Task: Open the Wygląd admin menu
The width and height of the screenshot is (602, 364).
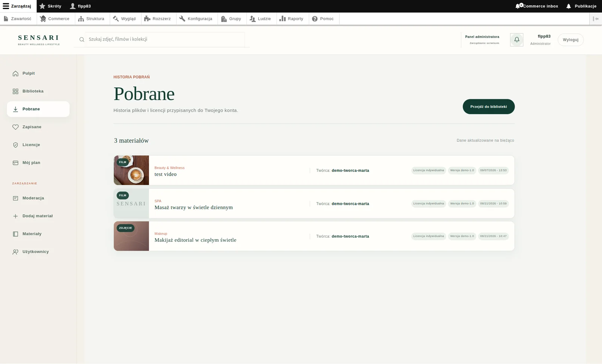Action: [125, 19]
